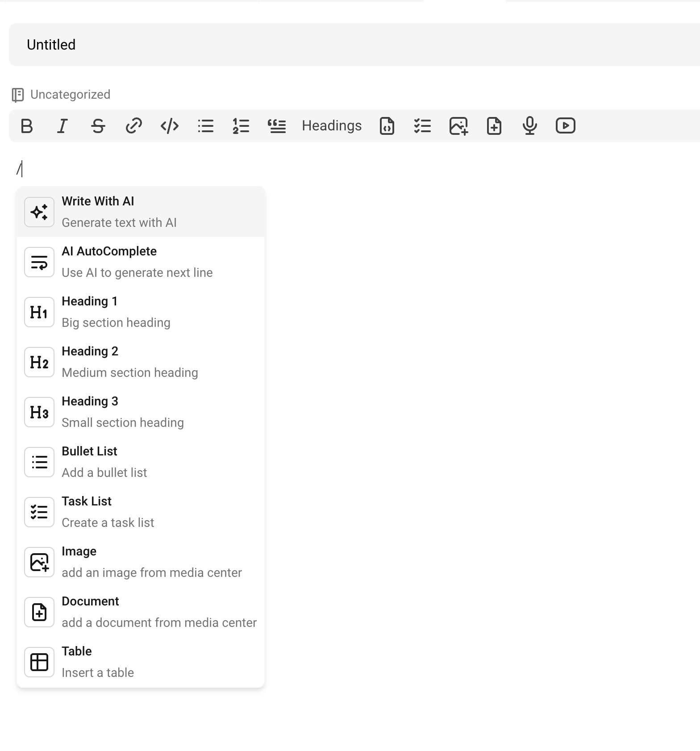Apply strikethrough formatting
700x751 pixels.
[x=98, y=126]
